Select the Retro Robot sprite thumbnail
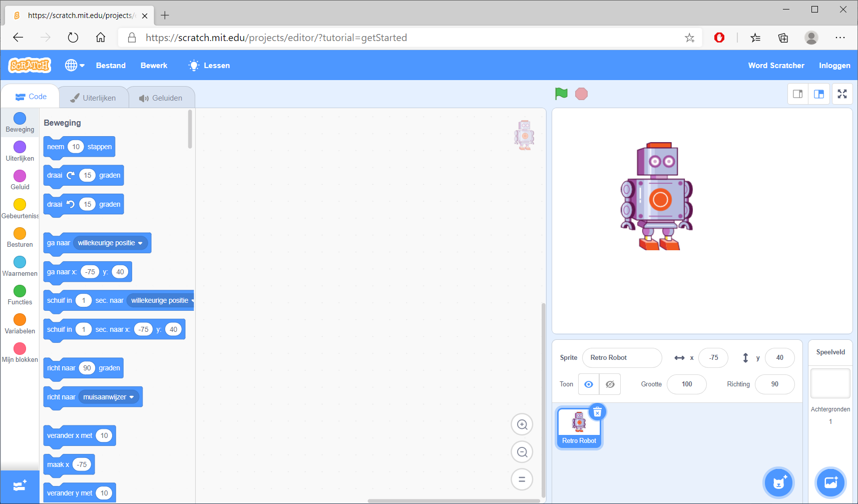Screen dimensions: 858x504 579,427
